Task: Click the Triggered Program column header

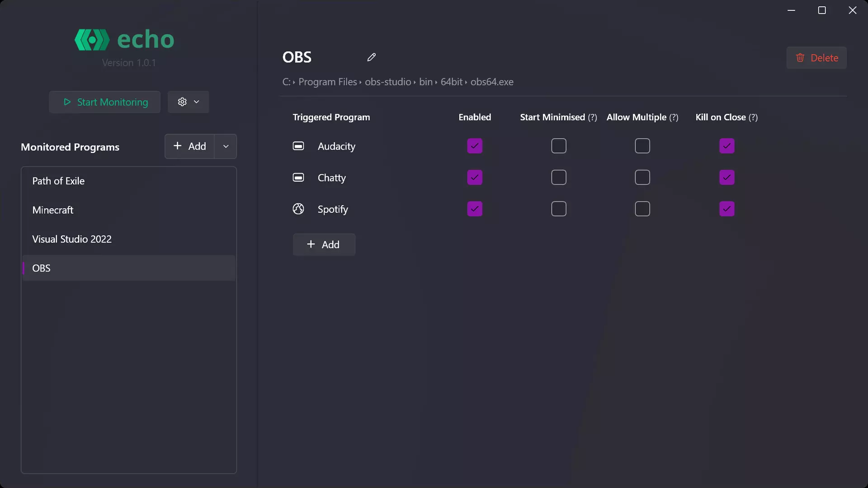Action: [331, 117]
